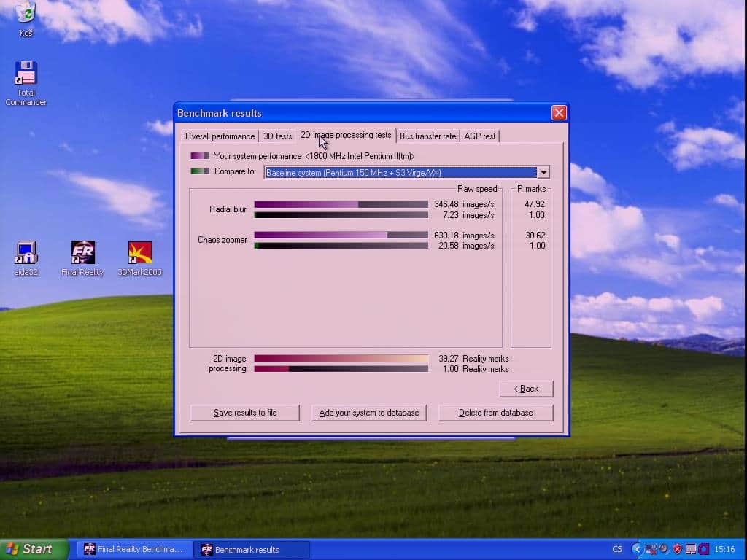This screenshot has width=747, height=560.
Task: Click the 30.62 R marks value
Action: click(535, 236)
